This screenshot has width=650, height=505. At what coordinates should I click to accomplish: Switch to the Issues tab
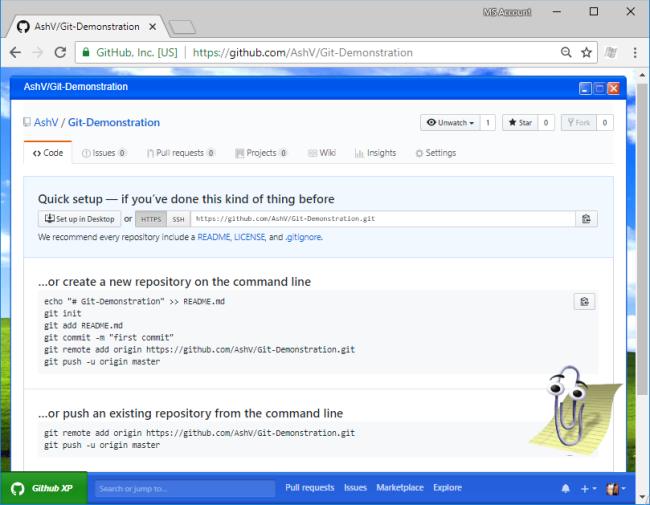click(x=104, y=153)
